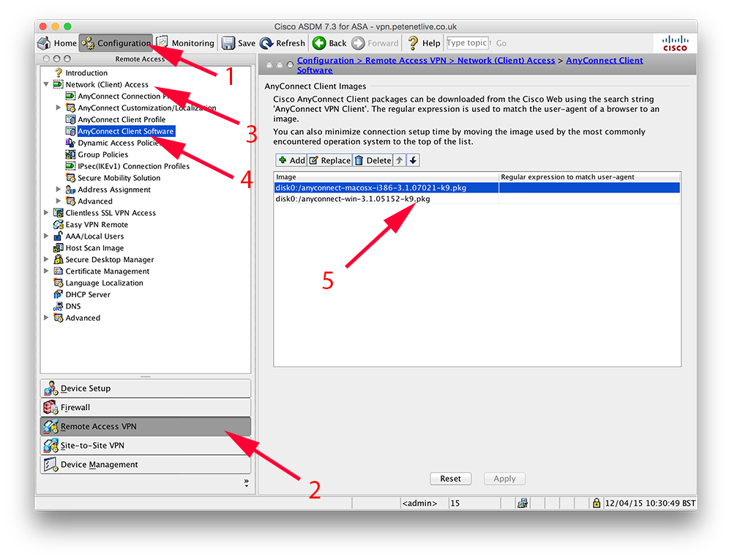The width and height of the screenshot is (732, 560).
Task: Replace the selected image
Action: click(x=329, y=160)
